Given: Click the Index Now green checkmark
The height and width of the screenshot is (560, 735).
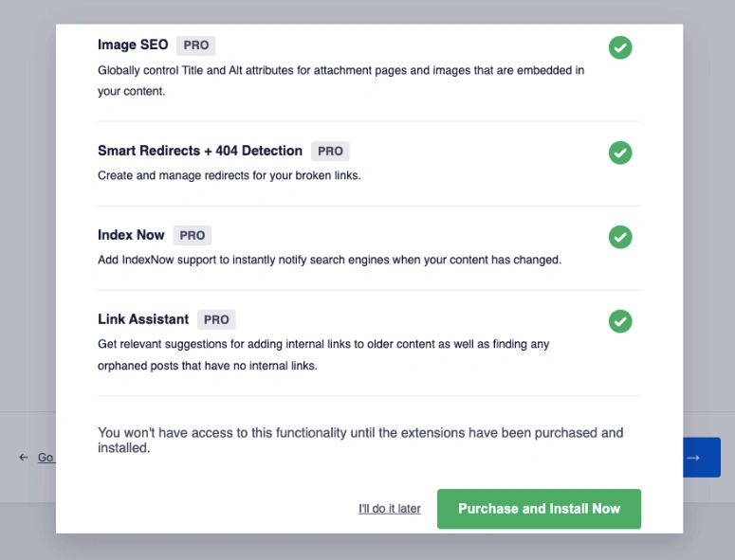Looking at the screenshot, I should 620,237.
